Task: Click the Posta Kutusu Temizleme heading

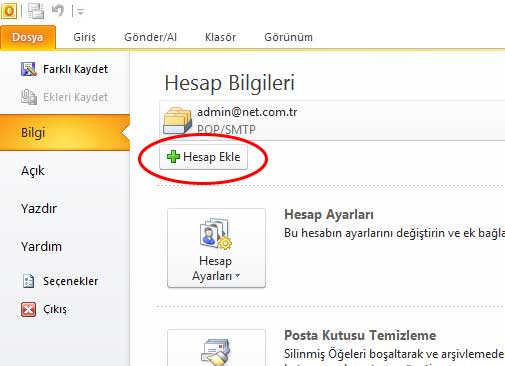Action: 360,335
